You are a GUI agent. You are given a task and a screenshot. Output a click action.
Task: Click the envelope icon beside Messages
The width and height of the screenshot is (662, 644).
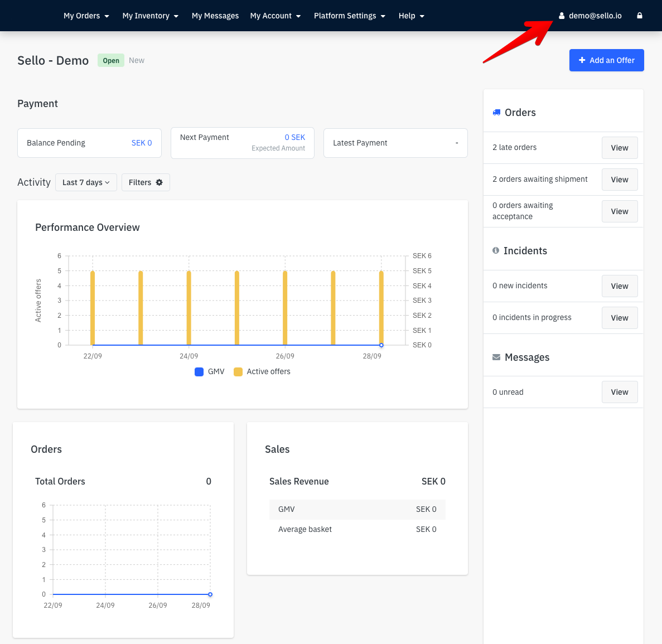[496, 357]
